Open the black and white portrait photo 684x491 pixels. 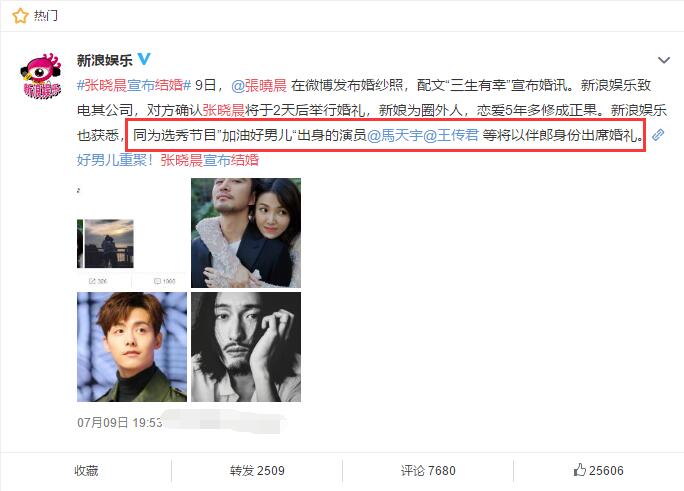[246, 347]
